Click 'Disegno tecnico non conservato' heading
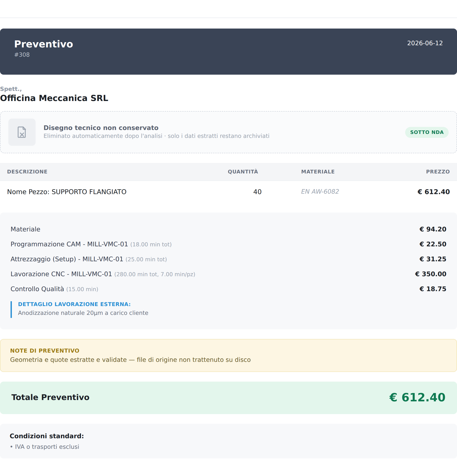 101,128
